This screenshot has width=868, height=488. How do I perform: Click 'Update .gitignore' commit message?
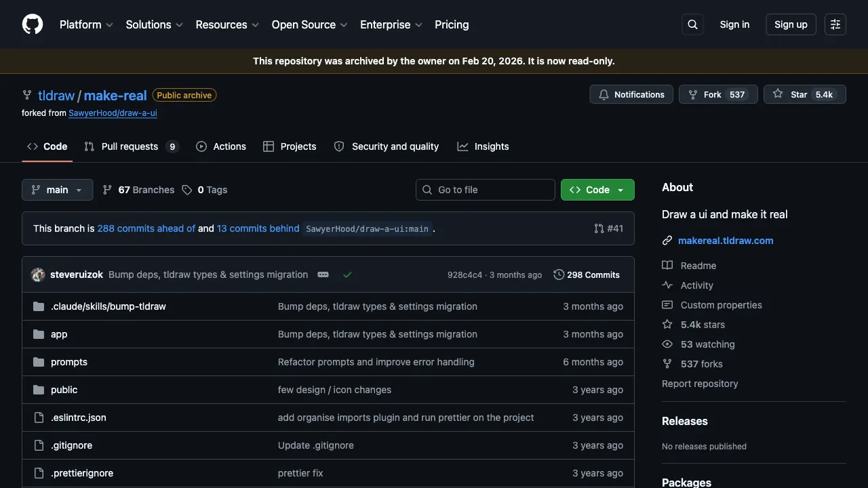pyautogui.click(x=316, y=445)
